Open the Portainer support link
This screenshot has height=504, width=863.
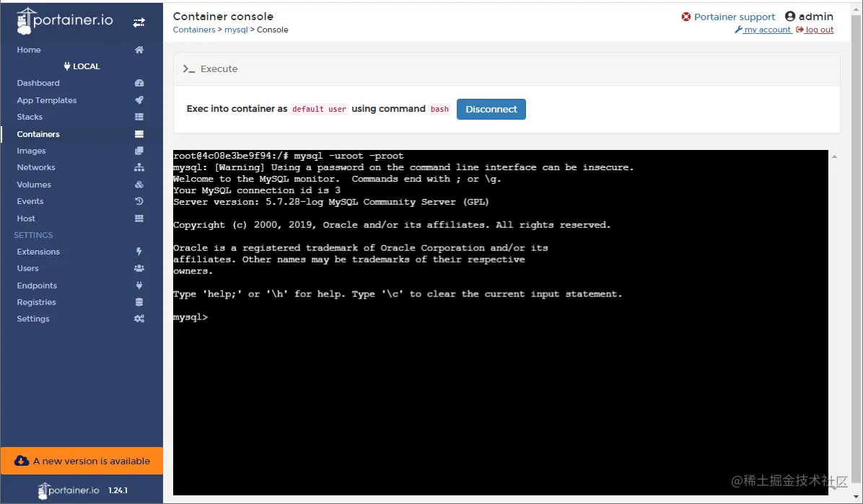click(735, 17)
